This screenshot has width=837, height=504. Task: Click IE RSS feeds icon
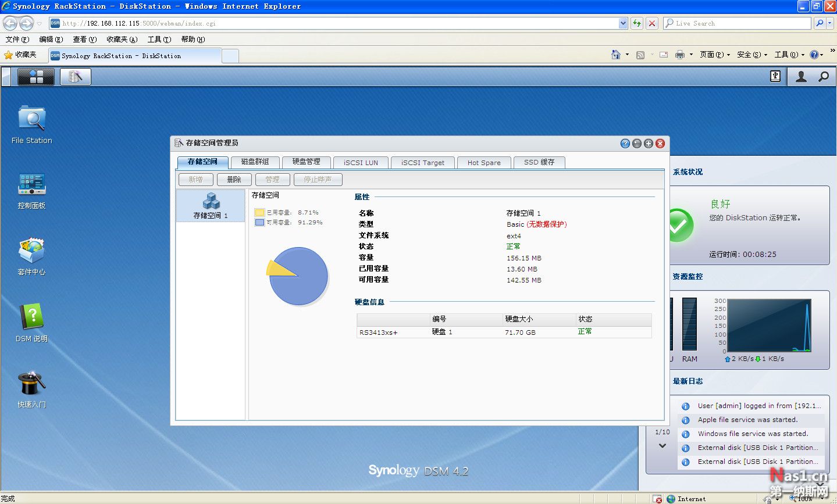pos(640,55)
